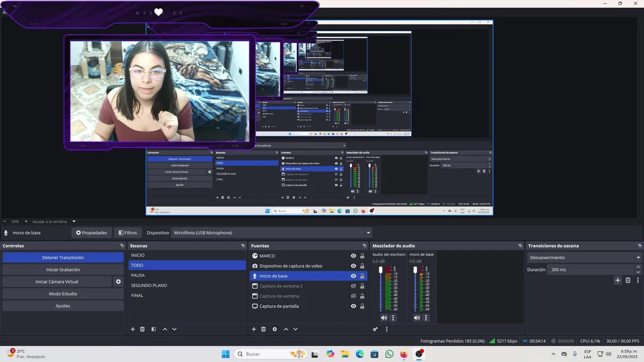The image size is (644, 362).
Task: Open Audio del escritorio options menu dots
Action: click(x=393, y=318)
